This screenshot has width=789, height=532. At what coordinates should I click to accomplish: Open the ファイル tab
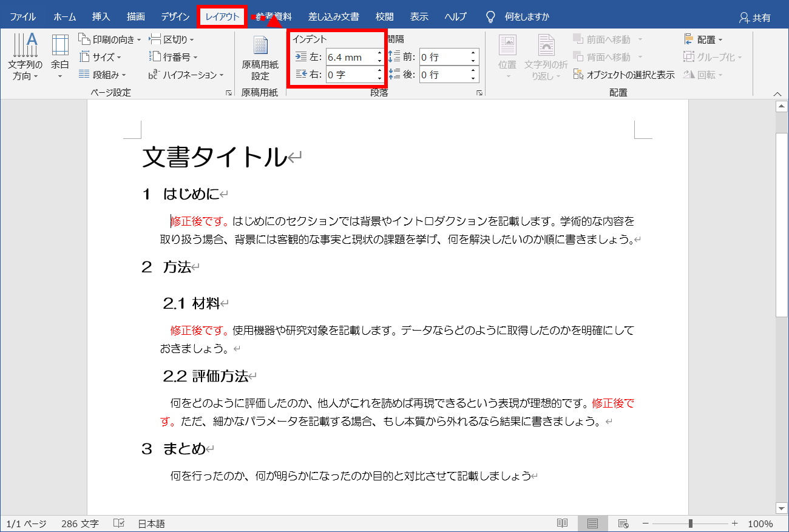pyautogui.click(x=22, y=17)
